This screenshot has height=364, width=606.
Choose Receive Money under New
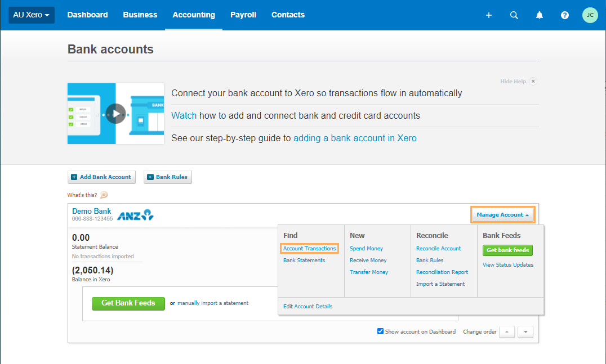pos(368,260)
